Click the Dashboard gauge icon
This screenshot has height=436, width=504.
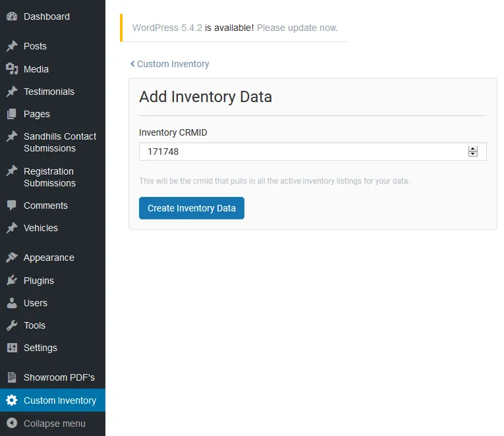12,16
